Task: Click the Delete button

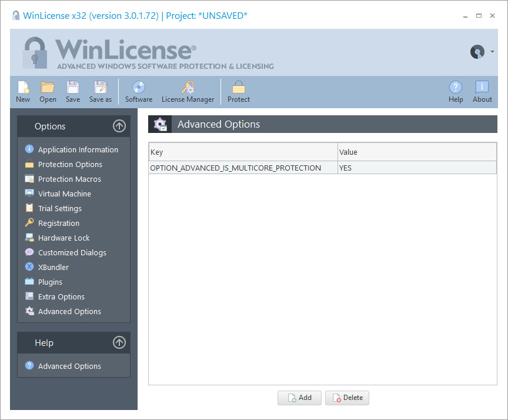Action: pos(347,398)
